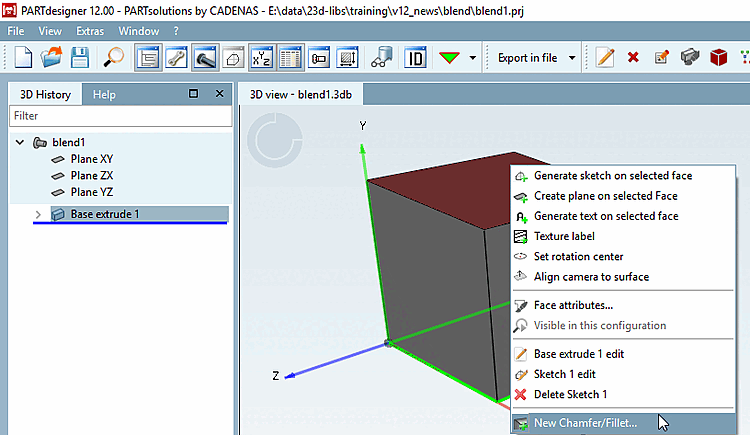Toggle the wrench toolbar window icon
The width and height of the screenshot is (750, 435).
click(176, 58)
